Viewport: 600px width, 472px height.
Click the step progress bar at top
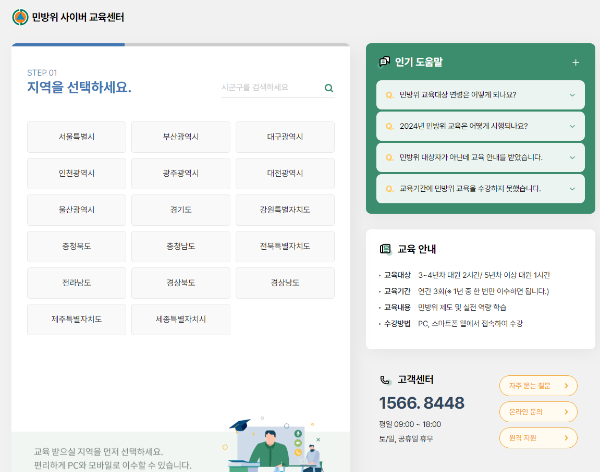(x=181, y=44)
